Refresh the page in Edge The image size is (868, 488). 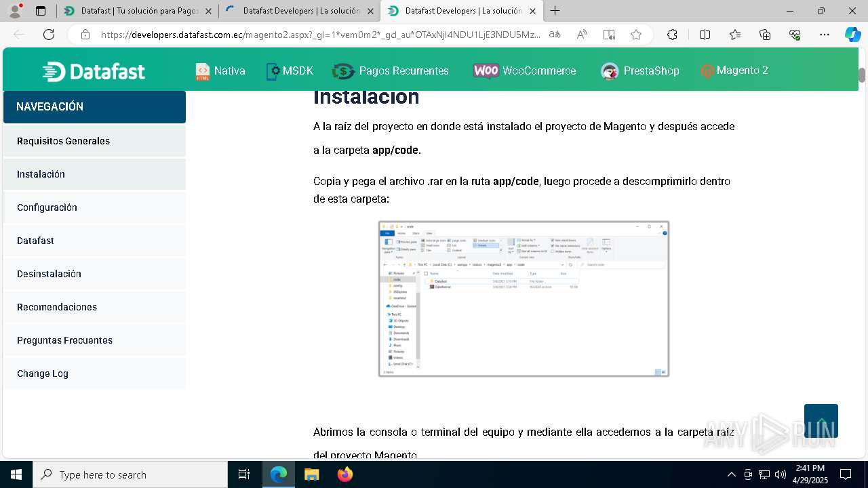[x=49, y=35]
